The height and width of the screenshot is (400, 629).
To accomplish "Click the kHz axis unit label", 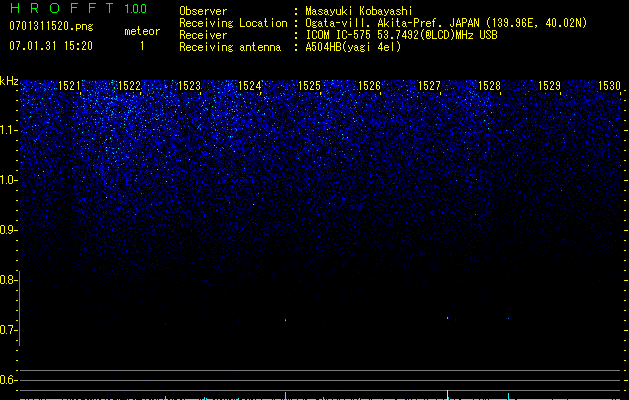I will [9, 81].
